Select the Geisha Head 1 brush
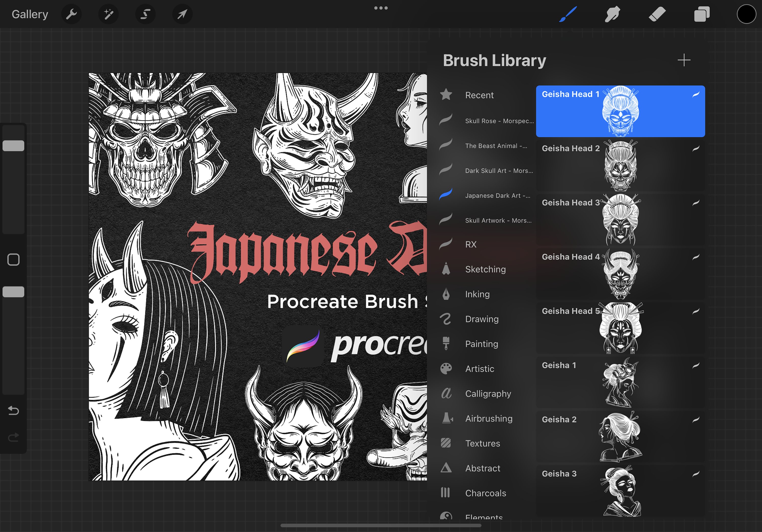 pos(620,111)
